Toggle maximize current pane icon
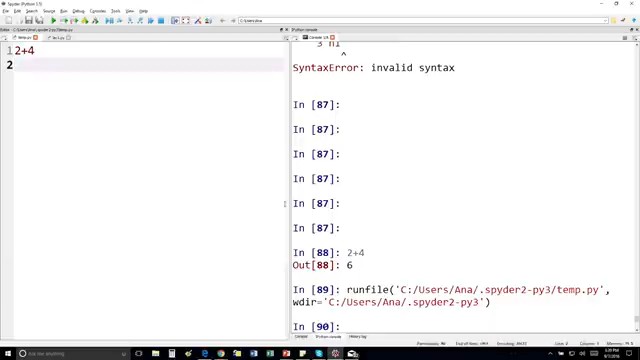 tap(175, 20)
